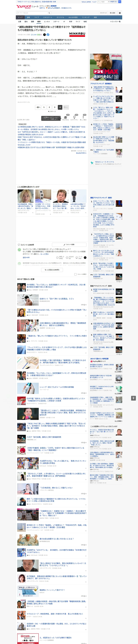Go to article page 2
Screen dimensions: 138x644
pyautogui.click(x=49, y=107)
